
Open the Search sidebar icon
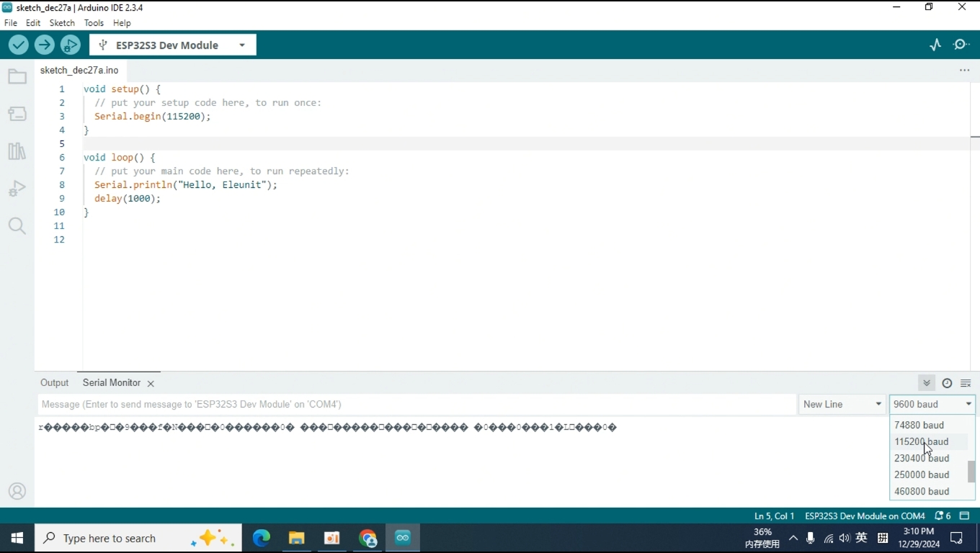(x=17, y=226)
